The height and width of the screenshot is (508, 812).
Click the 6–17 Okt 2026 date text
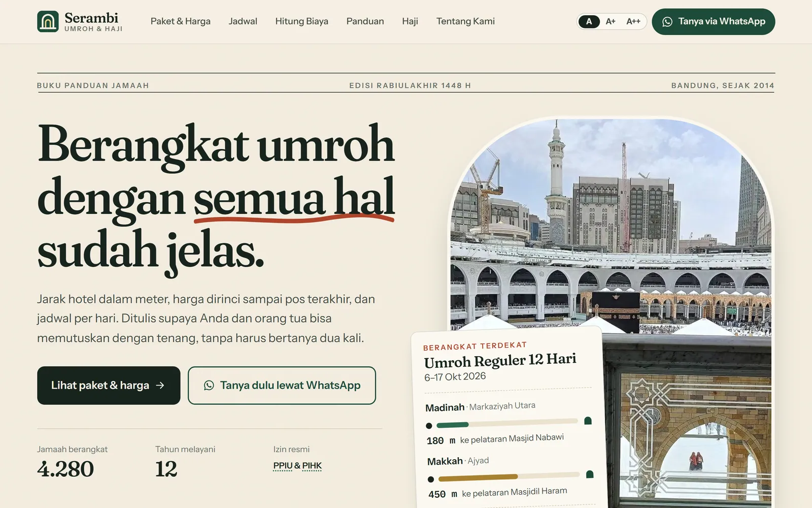(x=455, y=377)
